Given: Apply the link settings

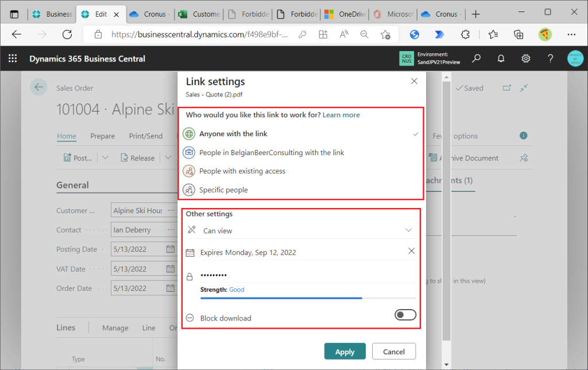Looking at the screenshot, I should click(x=345, y=352).
